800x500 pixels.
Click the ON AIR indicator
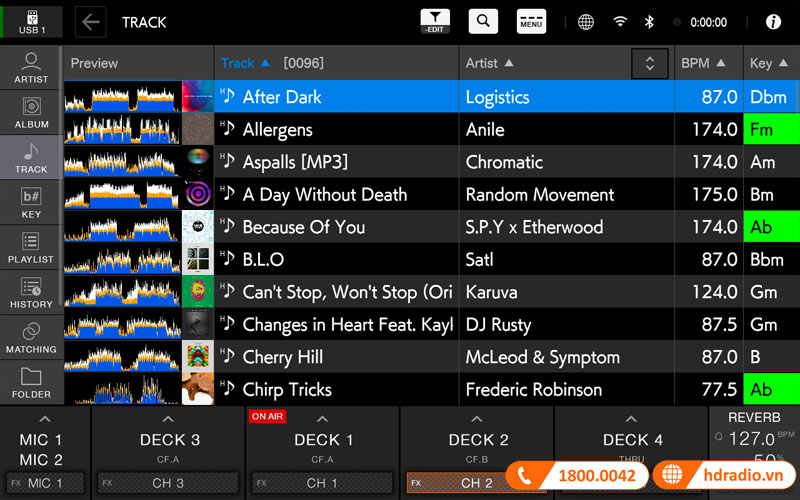(x=267, y=416)
